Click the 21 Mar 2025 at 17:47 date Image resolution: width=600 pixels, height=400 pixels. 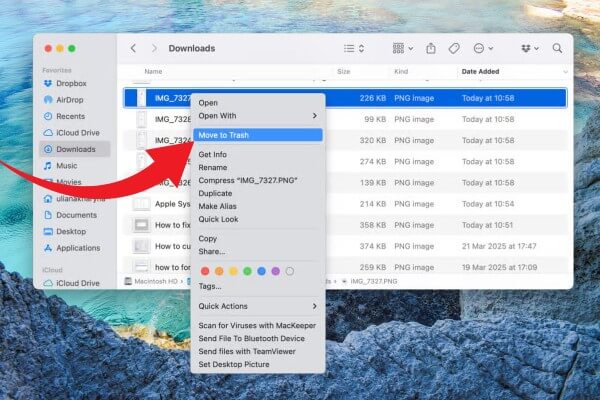point(499,246)
